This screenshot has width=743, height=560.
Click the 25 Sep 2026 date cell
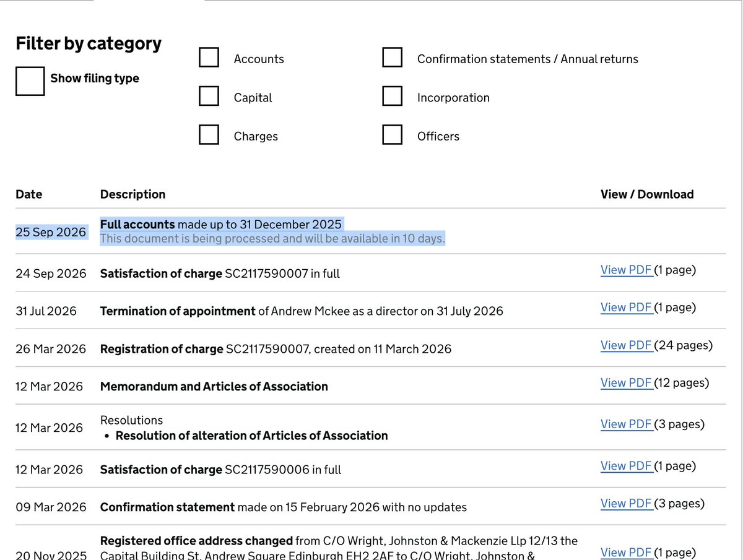51,232
